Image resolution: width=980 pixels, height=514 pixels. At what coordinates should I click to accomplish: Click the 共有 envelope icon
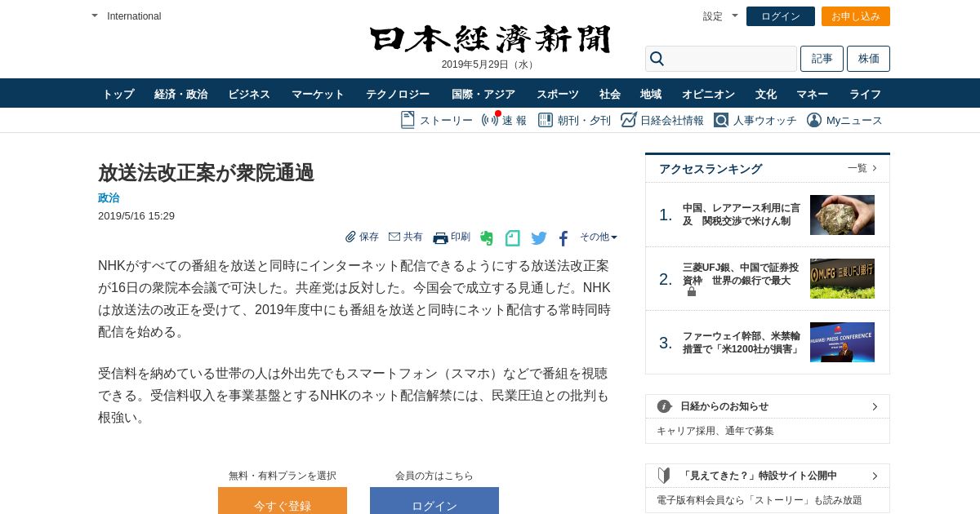394,237
